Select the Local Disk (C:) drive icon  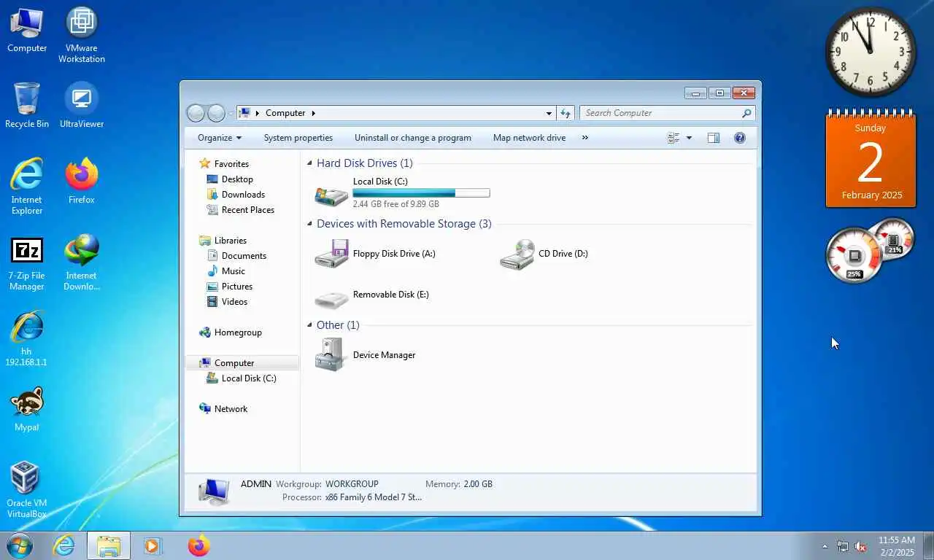coord(331,195)
